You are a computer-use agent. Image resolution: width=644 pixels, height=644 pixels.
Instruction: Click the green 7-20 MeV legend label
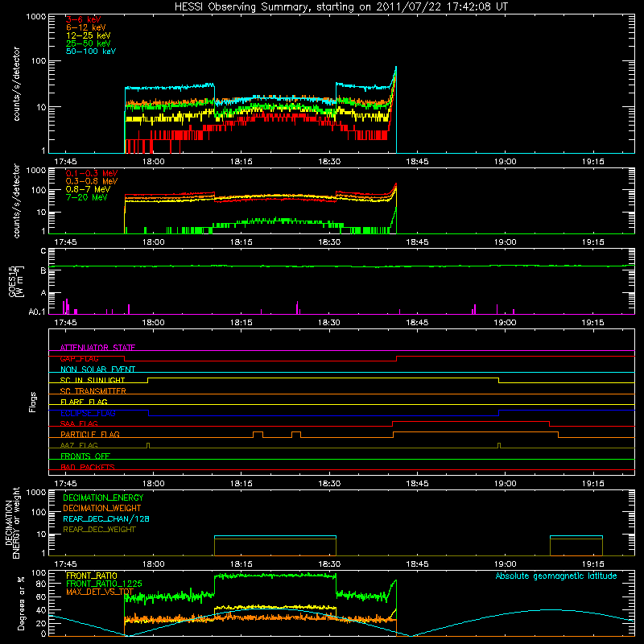coord(86,197)
